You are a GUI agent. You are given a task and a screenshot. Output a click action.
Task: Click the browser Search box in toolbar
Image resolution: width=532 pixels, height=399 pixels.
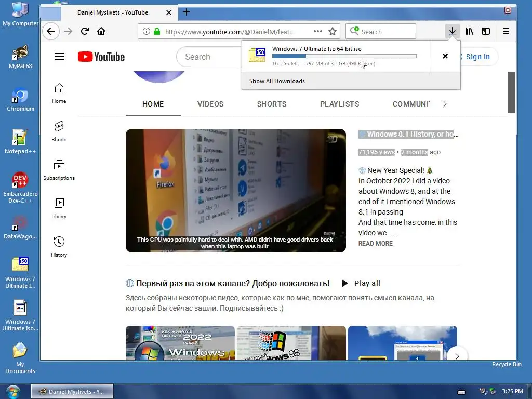(381, 32)
